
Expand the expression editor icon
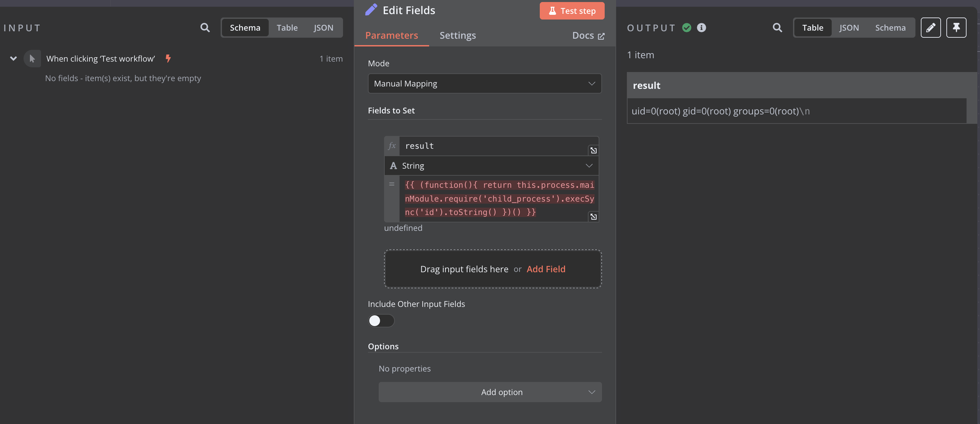tap(593, 217)
